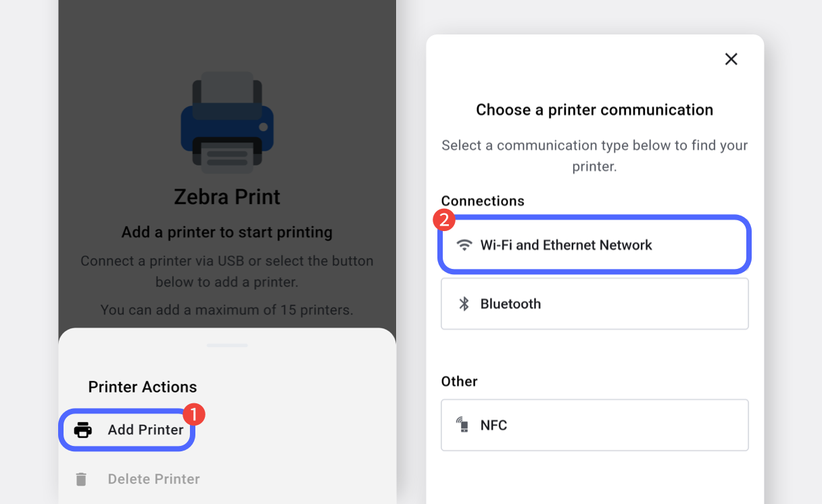
Task: Click the printer icon beside Add Printer
Action: (x=82, y=430)
